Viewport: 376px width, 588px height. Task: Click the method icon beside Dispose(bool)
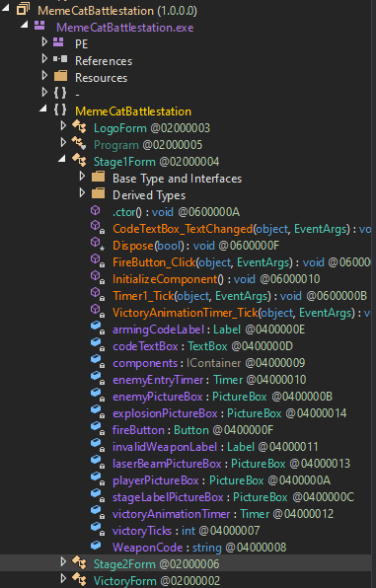coord(97,244)
